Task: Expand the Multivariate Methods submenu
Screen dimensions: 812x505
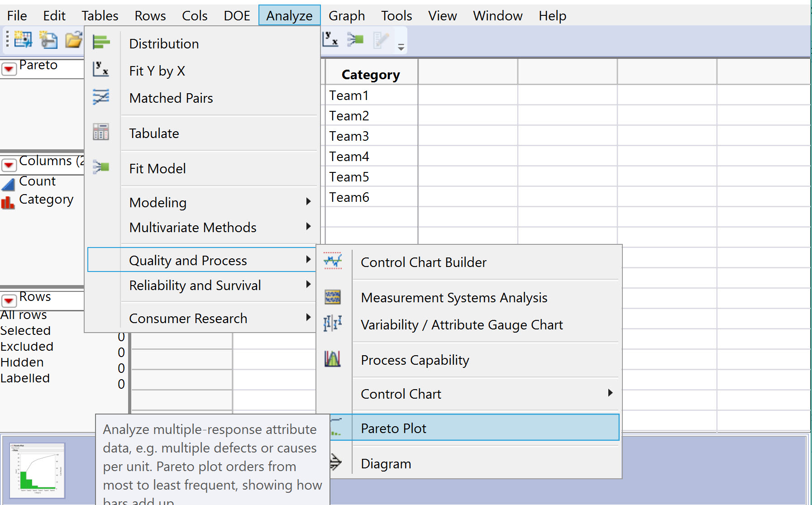Action: pos(309,226)
